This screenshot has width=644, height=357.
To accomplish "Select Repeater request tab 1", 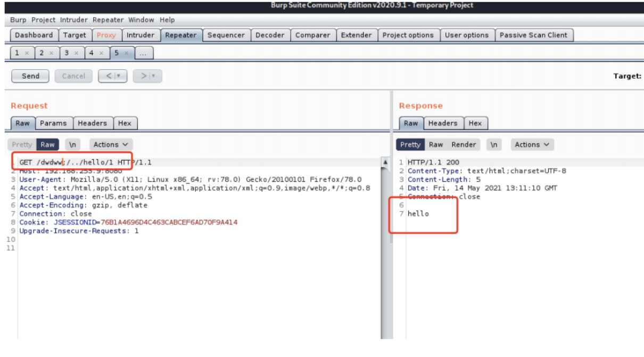I will coord(17,53).
